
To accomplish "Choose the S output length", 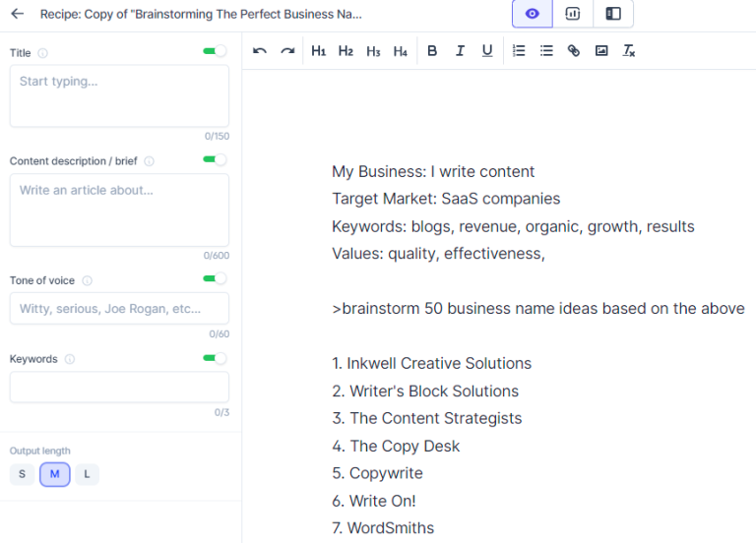I will tap(22, 474).
